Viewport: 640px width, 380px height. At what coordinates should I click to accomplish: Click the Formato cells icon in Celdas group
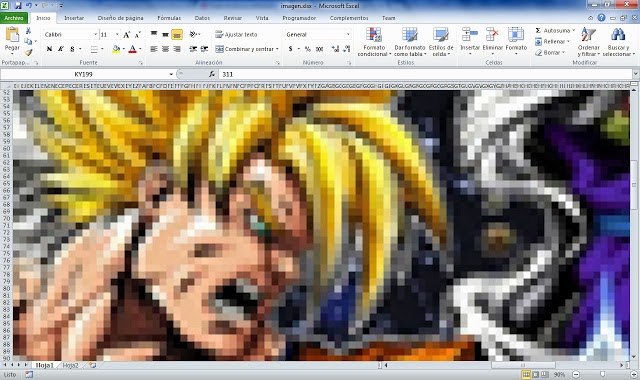click(x=516, y=35)
